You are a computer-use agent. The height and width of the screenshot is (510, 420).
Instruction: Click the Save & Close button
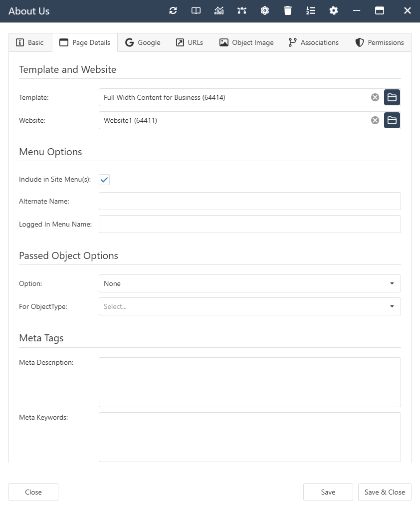tap(385, 492)
